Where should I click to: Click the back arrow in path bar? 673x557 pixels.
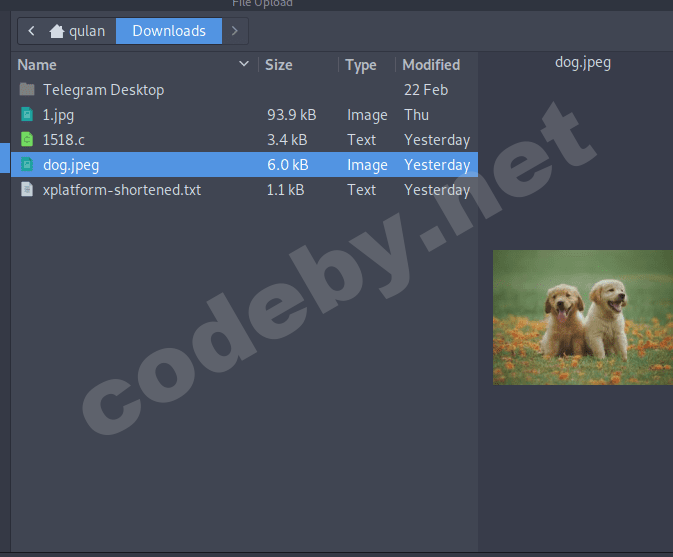point(31,31)
